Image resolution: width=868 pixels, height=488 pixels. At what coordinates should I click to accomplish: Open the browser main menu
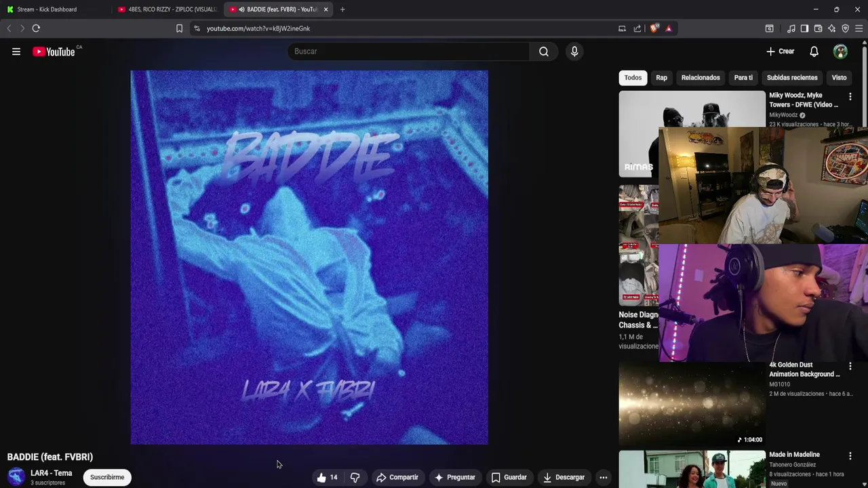tap(859, 28)
